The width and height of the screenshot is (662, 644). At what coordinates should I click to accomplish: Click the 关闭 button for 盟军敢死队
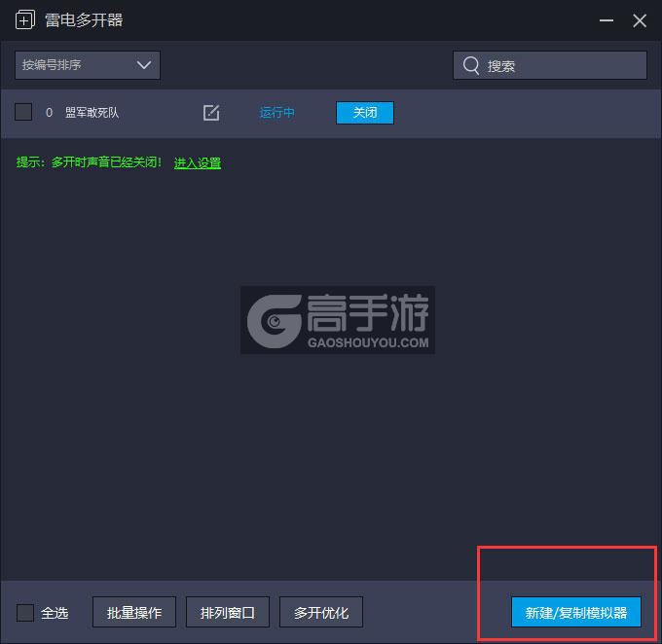[x=365, y=113]
